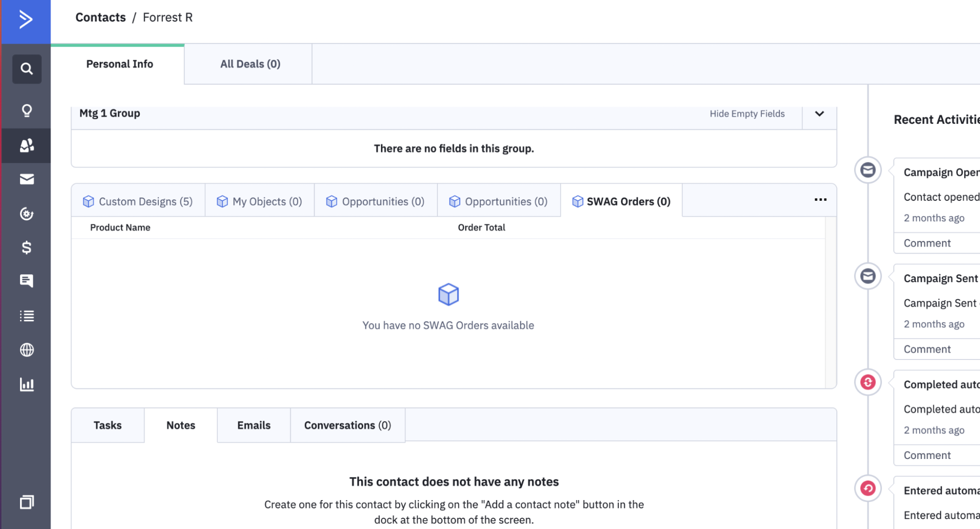Viewport: 980px width, 529px height.
Task: Open Site globe icon in sidebar
Action: pos(26,350)
